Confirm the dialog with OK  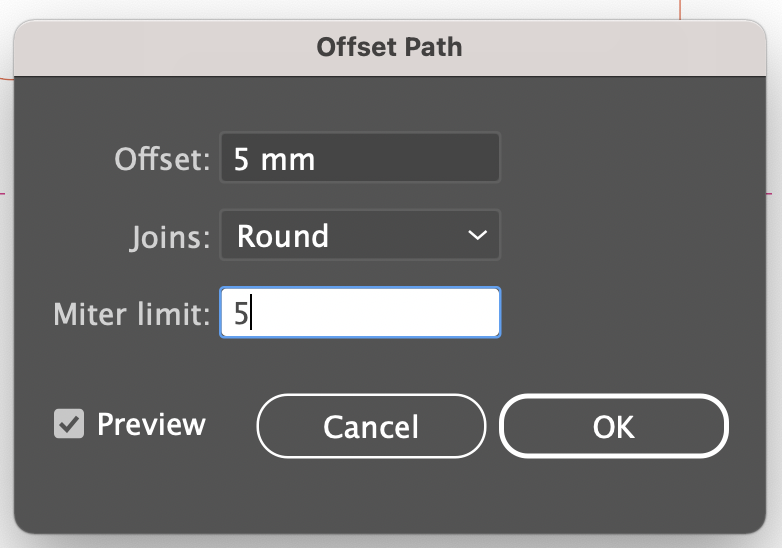(x=613, y=426)
